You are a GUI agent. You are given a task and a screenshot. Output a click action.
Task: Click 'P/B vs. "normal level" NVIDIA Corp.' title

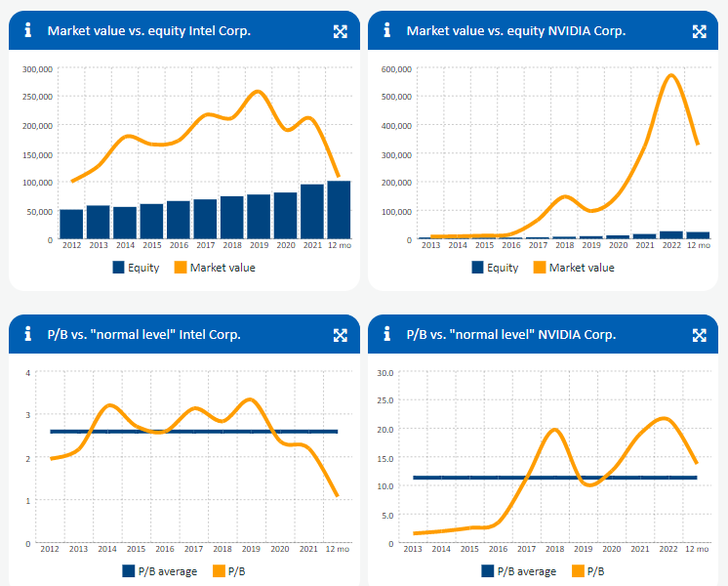[511, 335]
